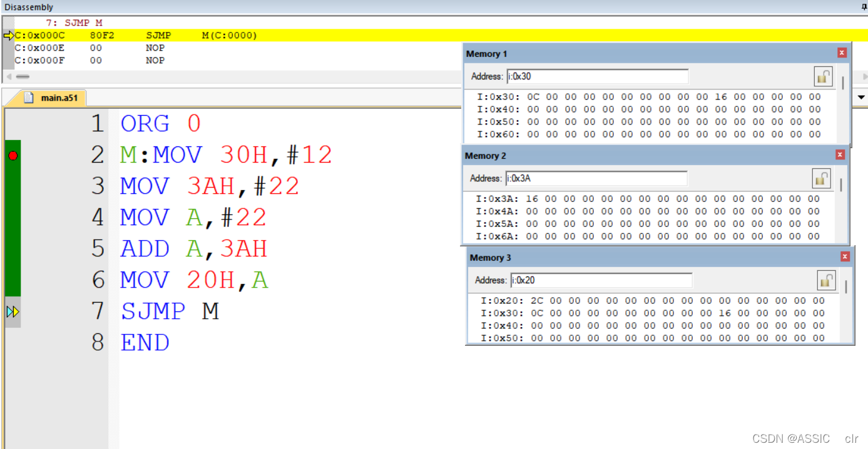The width and height of the screenshot is (868, 449).
Task: Click the current instruction yellow arrow in Disassembly
Action: click(x=9, y=35)
